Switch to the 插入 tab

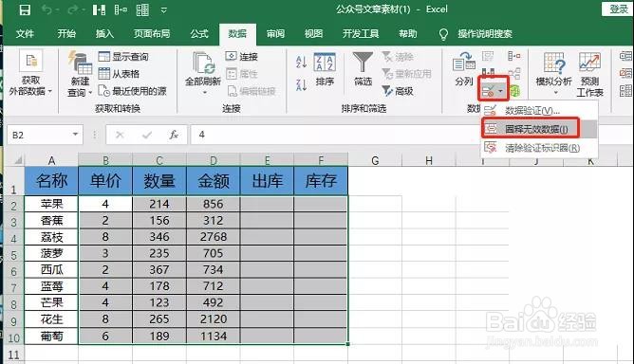click(104, 34)
